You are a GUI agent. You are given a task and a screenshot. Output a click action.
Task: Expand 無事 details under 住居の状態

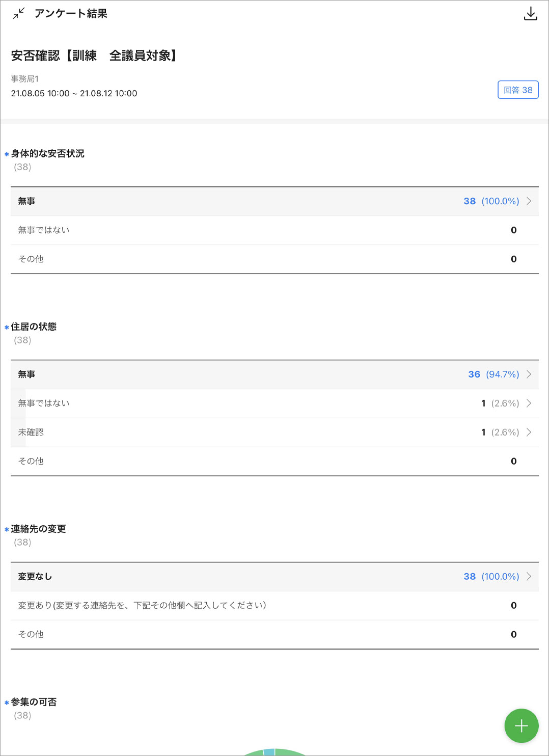tap(529, 374)
